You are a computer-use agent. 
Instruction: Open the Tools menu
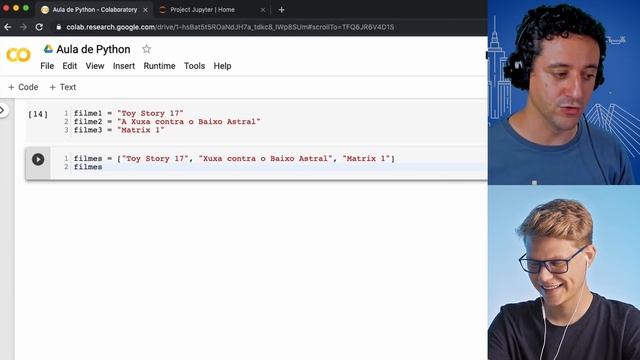pos(194,66)
